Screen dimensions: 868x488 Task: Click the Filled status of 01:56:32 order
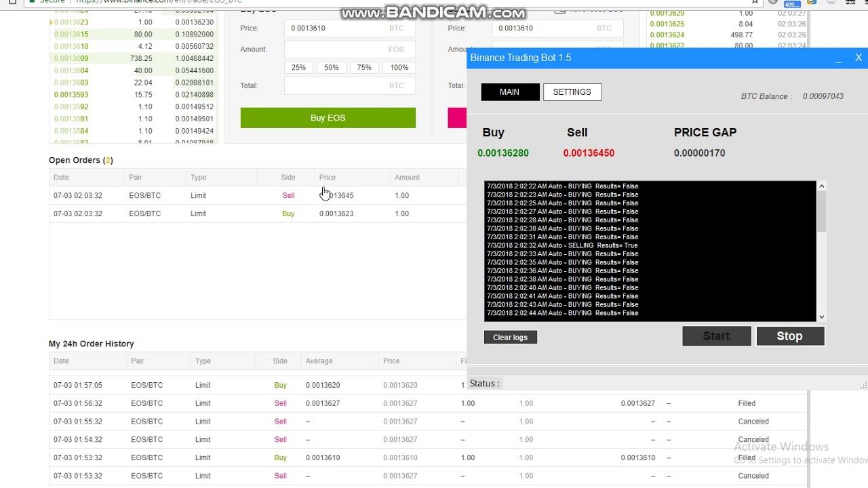pos(747,403)
